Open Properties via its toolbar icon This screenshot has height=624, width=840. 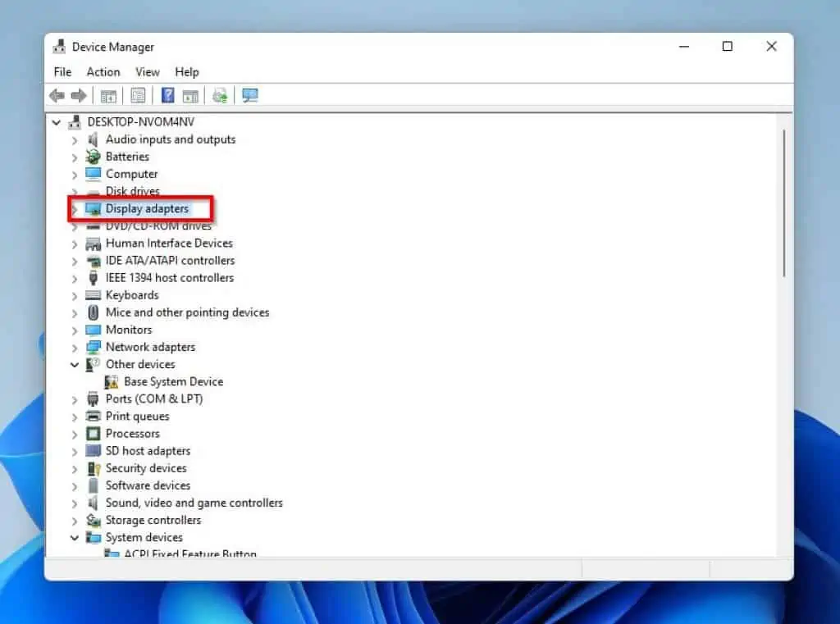138,95
